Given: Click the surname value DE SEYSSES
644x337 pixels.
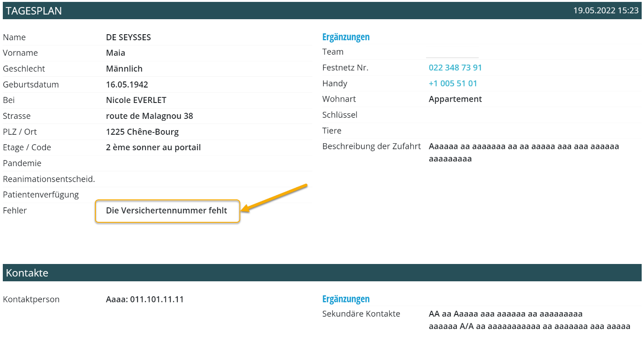Looking at the screenshot, I should point(128,37).
